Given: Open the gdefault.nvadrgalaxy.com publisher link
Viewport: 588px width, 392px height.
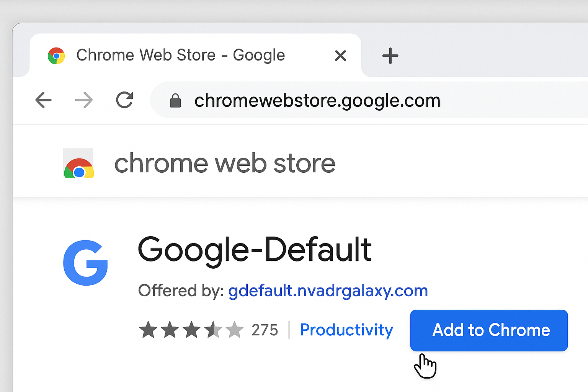Looking at the screenshot, I should click(328, 291).
